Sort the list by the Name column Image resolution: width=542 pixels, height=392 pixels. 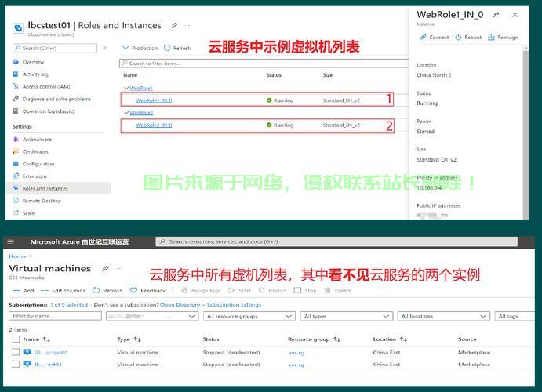37,339
